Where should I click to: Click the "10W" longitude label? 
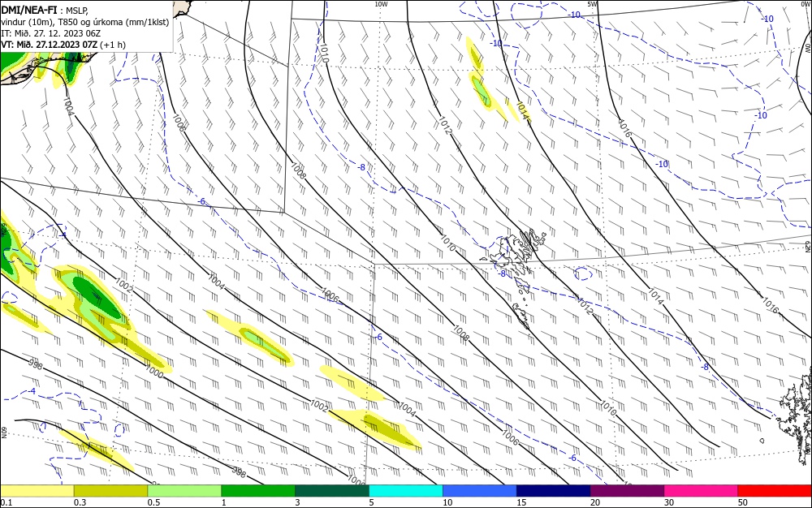pyautogui.click(x=381, y=4)
